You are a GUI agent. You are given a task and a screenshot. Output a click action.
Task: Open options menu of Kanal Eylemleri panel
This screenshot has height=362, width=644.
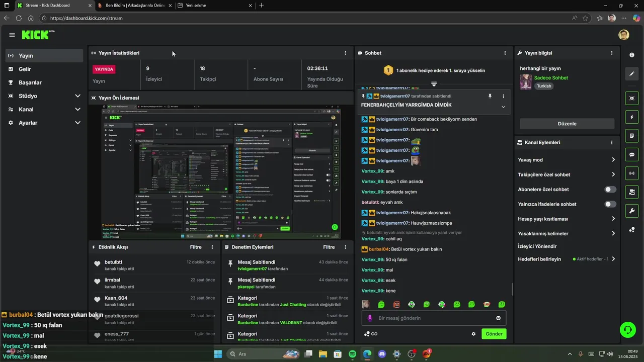click(612, 142)
